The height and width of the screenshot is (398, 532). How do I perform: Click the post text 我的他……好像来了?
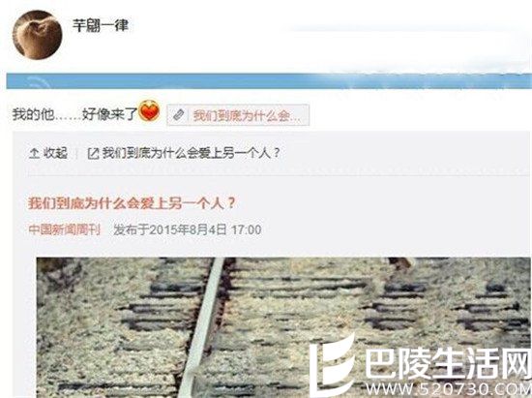point(74,114)
